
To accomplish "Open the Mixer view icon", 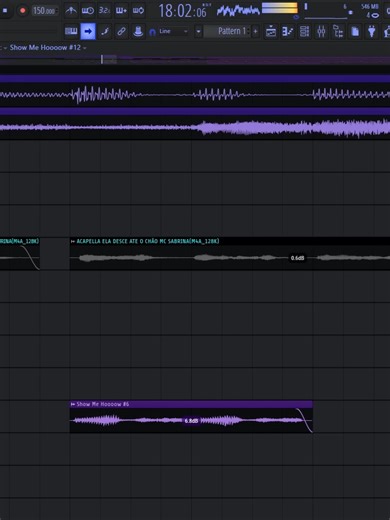I will 321,32.
